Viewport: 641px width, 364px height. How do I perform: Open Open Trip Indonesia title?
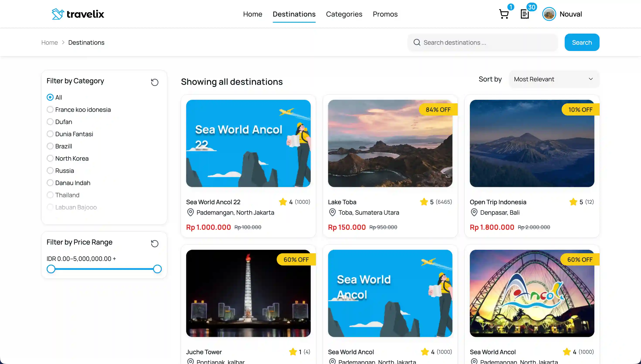[x=498, y=202]
